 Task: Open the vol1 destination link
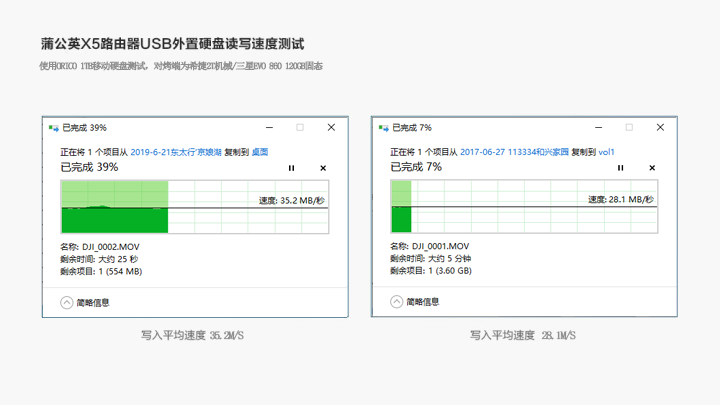[606, 153]
